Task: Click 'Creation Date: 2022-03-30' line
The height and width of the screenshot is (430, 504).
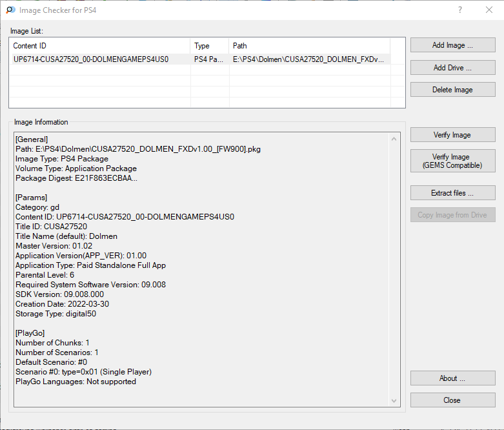Action: point(62,304)
